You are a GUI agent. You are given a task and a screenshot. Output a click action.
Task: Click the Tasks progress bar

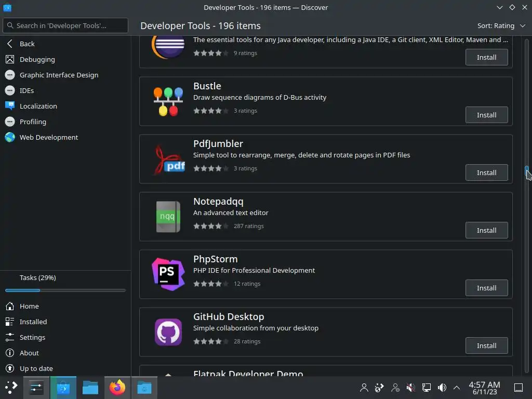65,290
